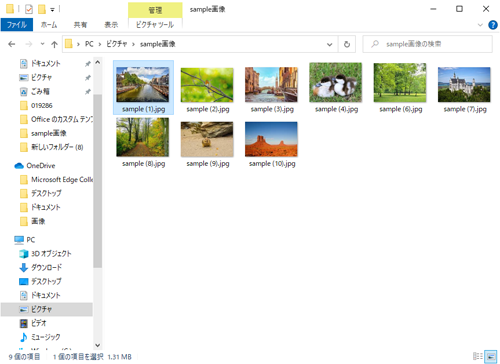Viewport: 500px width, 364px height.
Task: Click the 管理 contextual tab header
Action: pos(155,10)
